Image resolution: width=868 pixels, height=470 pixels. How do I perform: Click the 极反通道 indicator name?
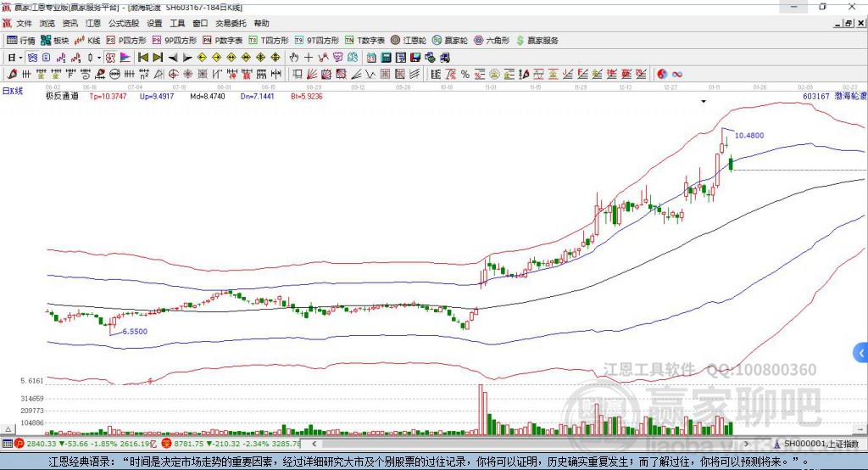(62, 97)
